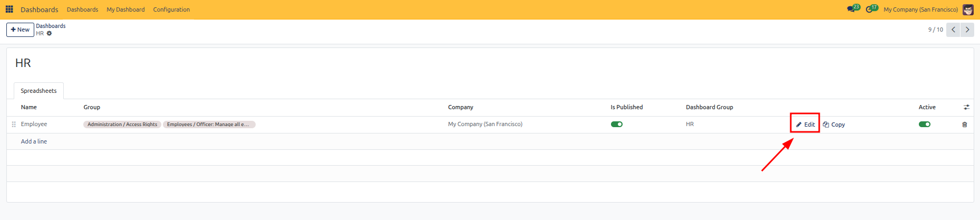Screen dimensions: 980x220
Task: Click the Dashboard Group column header
Action: pos(710,107)
